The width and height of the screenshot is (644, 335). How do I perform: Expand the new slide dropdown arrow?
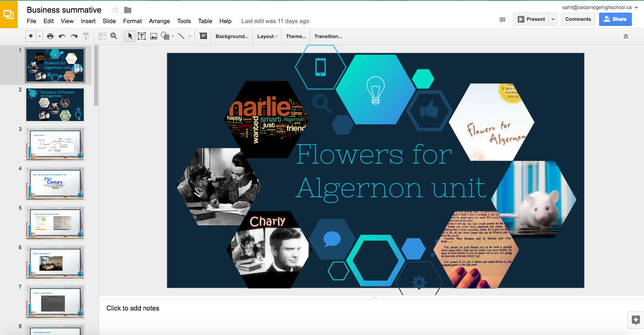click(40, 36)
